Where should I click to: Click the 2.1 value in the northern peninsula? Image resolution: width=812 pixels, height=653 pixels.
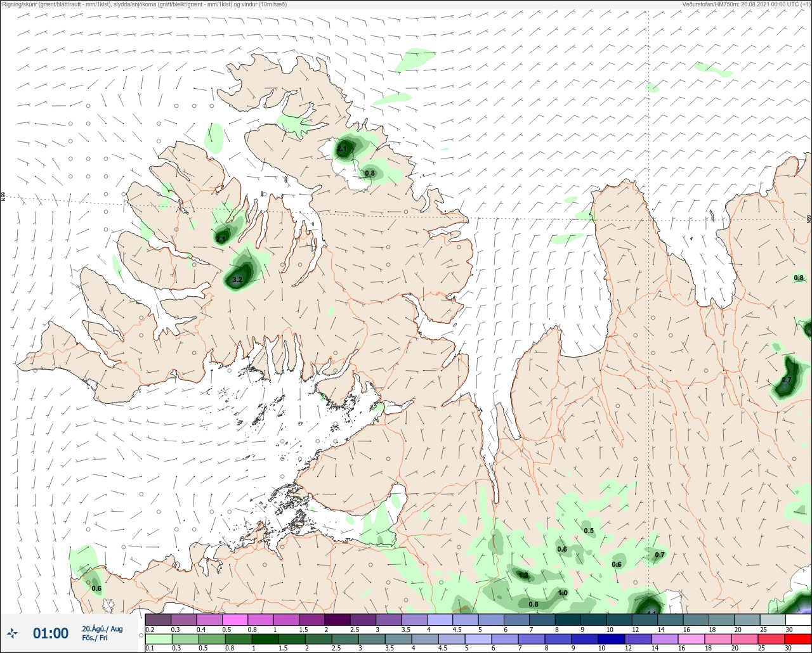click(x=342, y=149)
